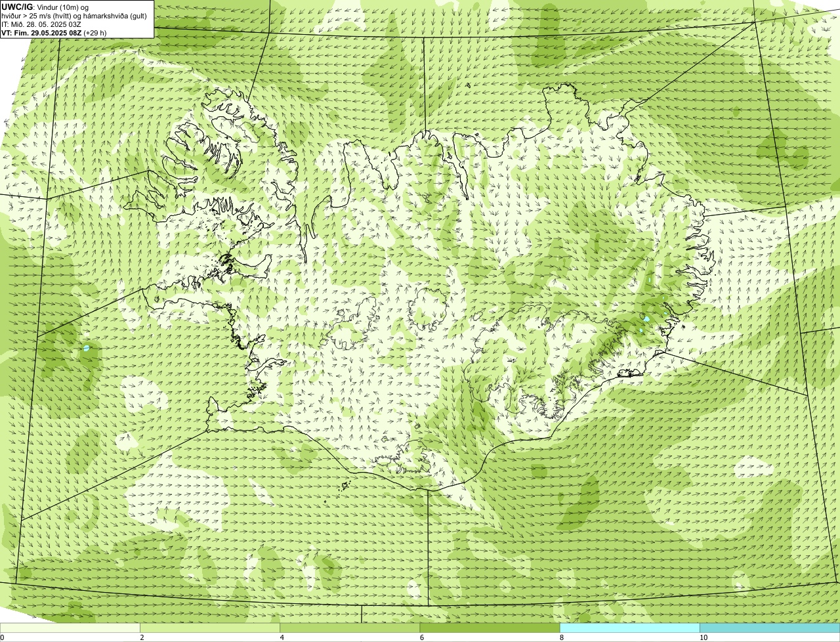The height and width of the screenshot is (642, 840).
Task: Select the above-10 m/s teal colorbar swatch
Action: click(x=770, y=628)
